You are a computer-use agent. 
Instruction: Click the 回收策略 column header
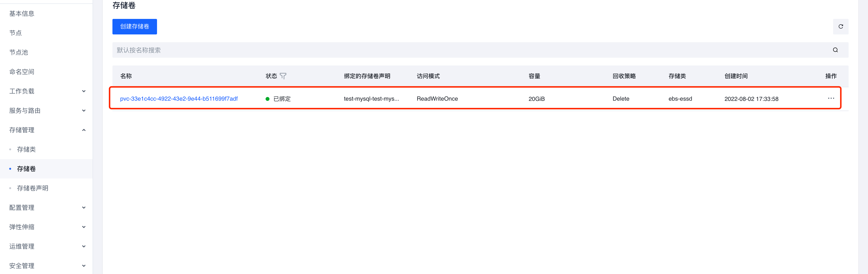[x=624, y=76]
